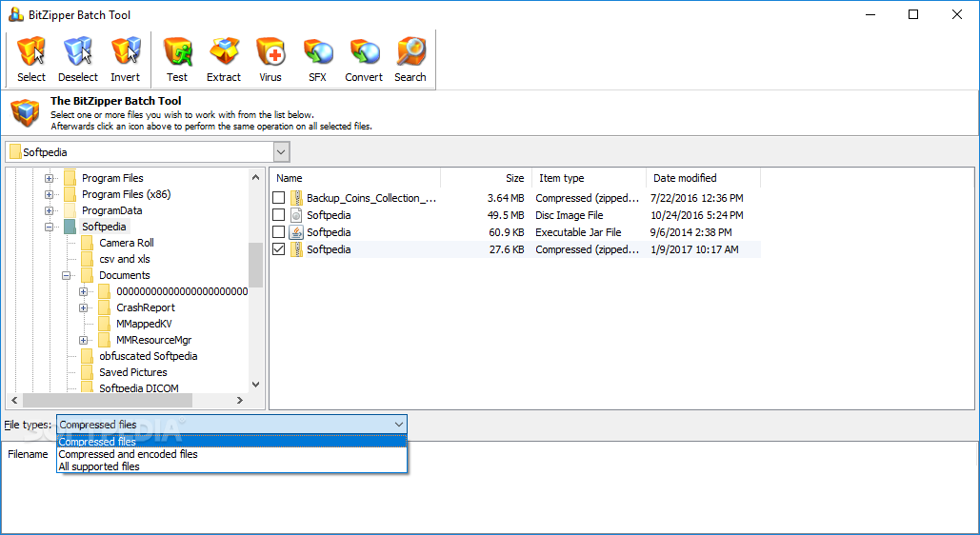Expand the MMResourceMgr tree node
Screen dimensions: 980x535
tap(83, 340)
